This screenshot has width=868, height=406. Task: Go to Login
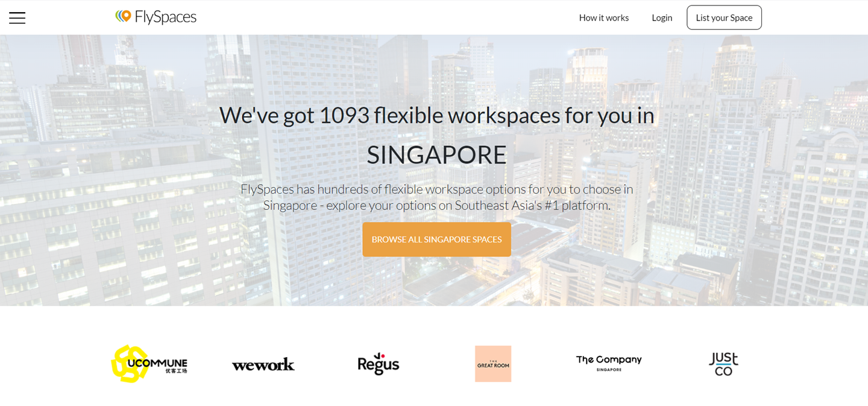click(661, 17)
